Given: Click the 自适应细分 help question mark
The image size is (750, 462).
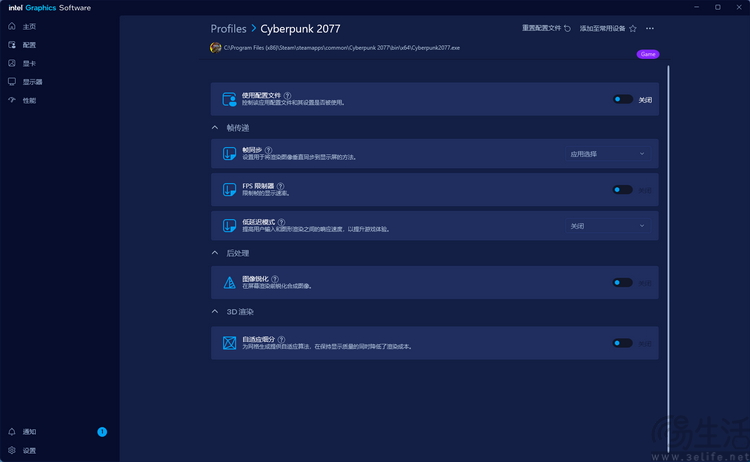Looking at the screenshot, I should tap(281, 340).
